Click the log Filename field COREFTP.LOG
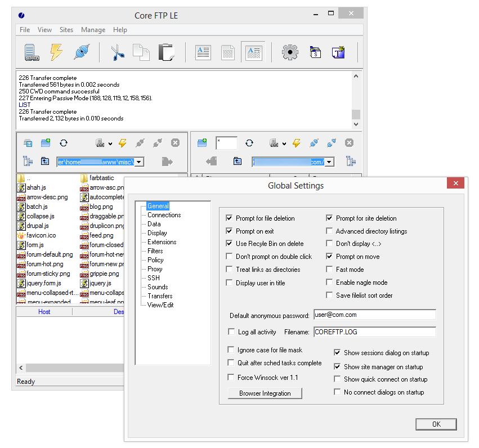This screenshot has height=448, width=479. (x=375, y=332)
